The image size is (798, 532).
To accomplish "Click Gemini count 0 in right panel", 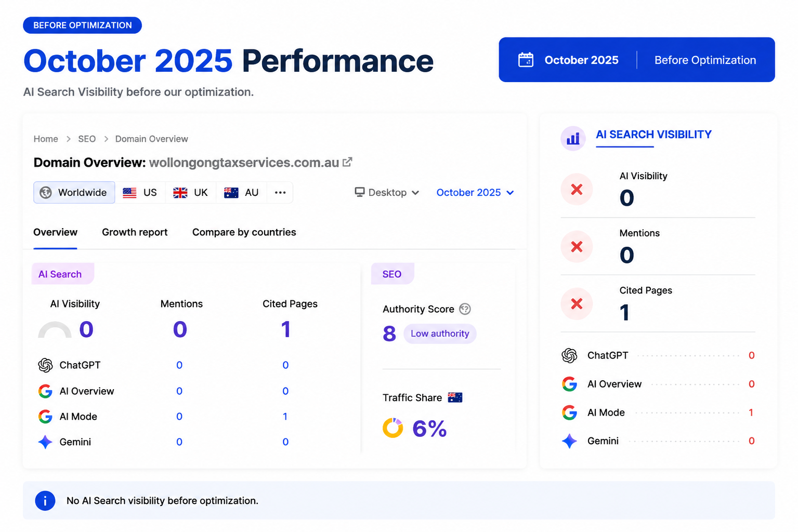I will tap(751, 441).
